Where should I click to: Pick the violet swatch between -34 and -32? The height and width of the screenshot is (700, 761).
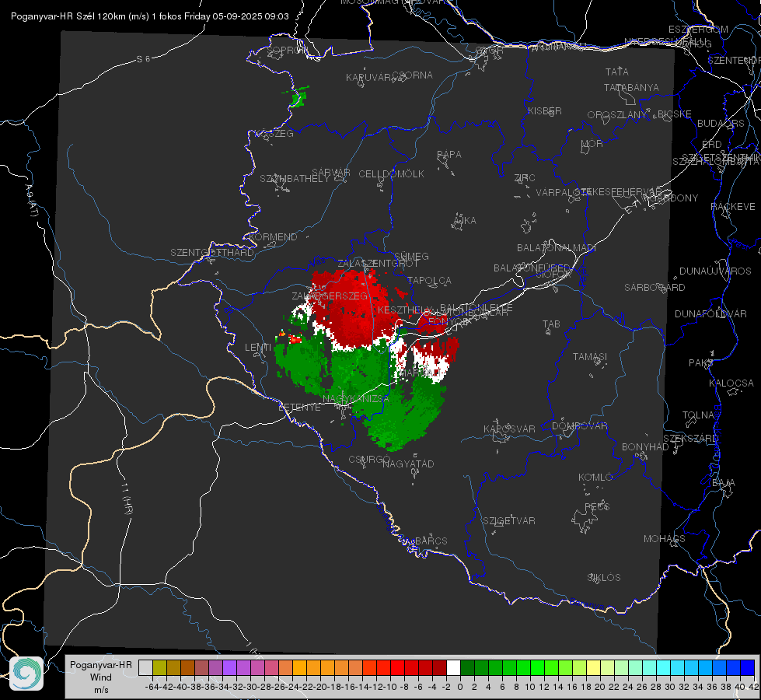[x=229, y=667]
